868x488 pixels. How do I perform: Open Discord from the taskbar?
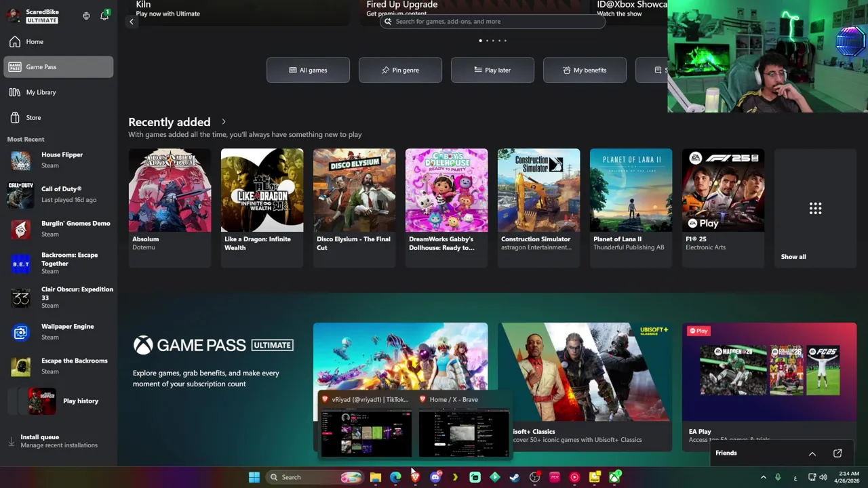point(435,477)
